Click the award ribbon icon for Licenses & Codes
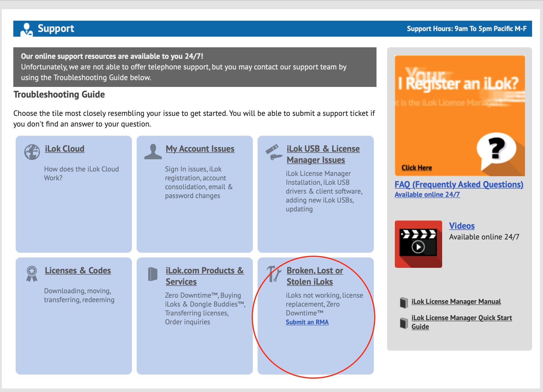 pyautogui.click(x=32, y=274)
